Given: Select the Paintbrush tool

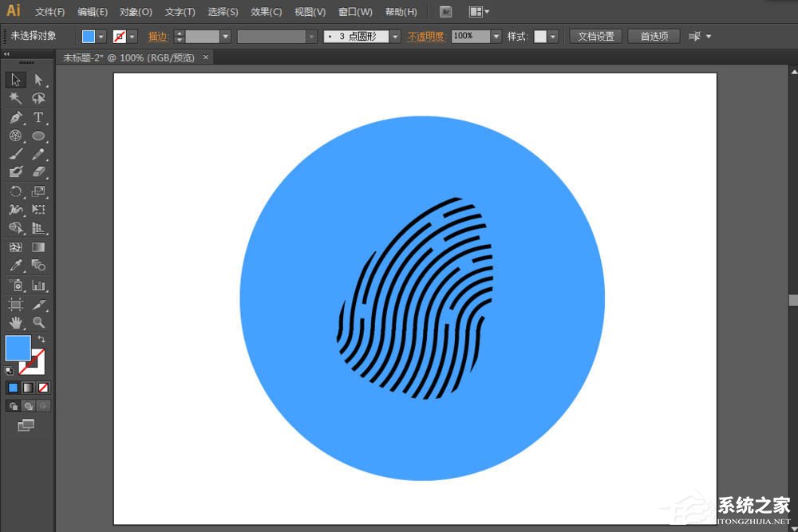Looking at the screenshot, I should click(14, 154).
